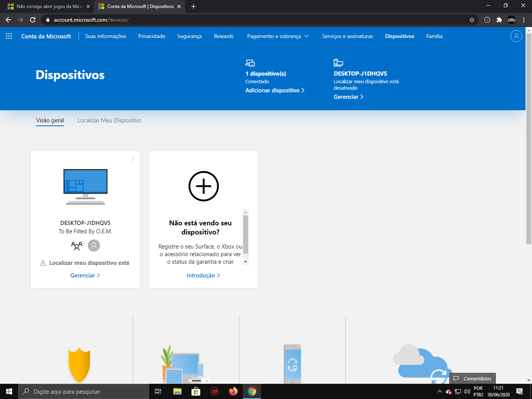The image size is (532, 399).
Task: Open Serviços e assinaturas page
Action: [348, 36]
